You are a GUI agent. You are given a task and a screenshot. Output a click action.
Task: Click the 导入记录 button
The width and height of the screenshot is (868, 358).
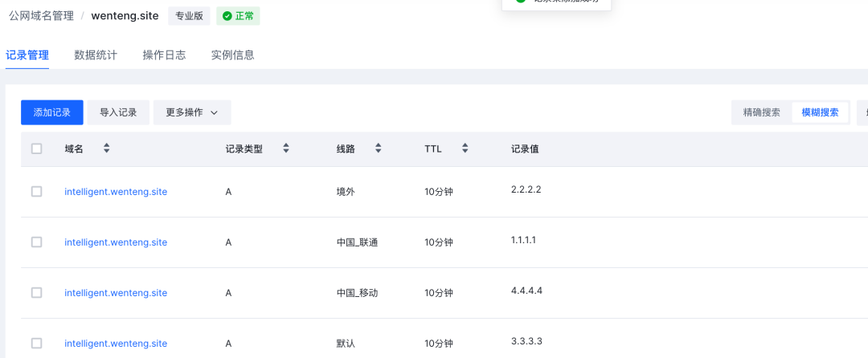118,112
